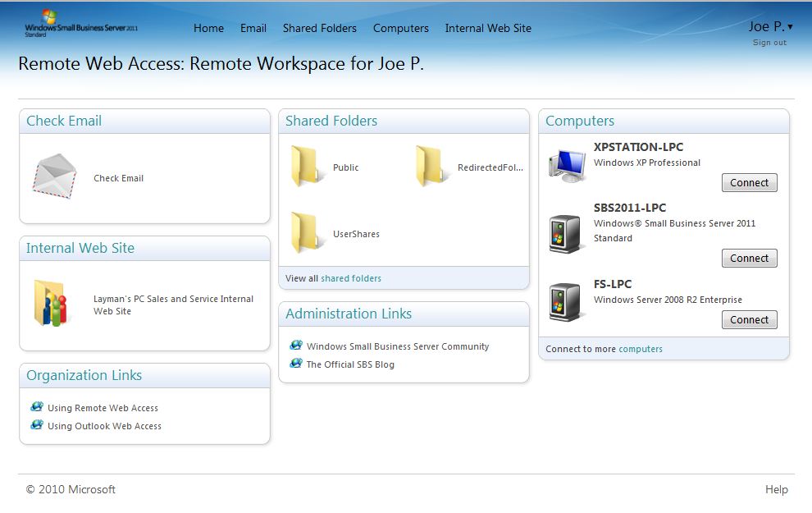Open the Public shared folder icon

point(308,167)
